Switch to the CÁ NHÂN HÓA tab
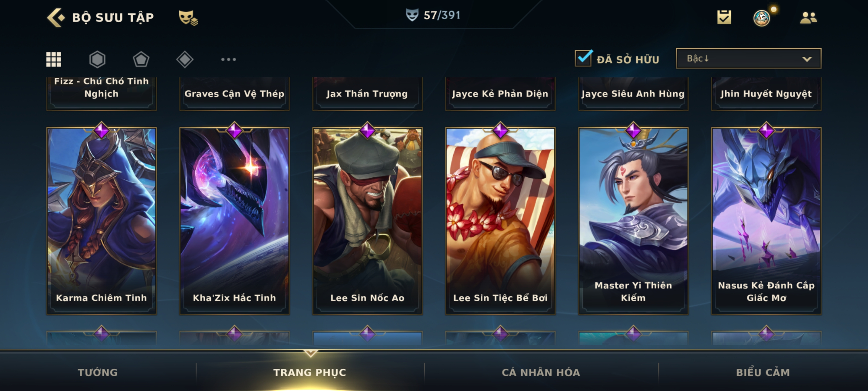868x391 pixels. coord(541,372)
